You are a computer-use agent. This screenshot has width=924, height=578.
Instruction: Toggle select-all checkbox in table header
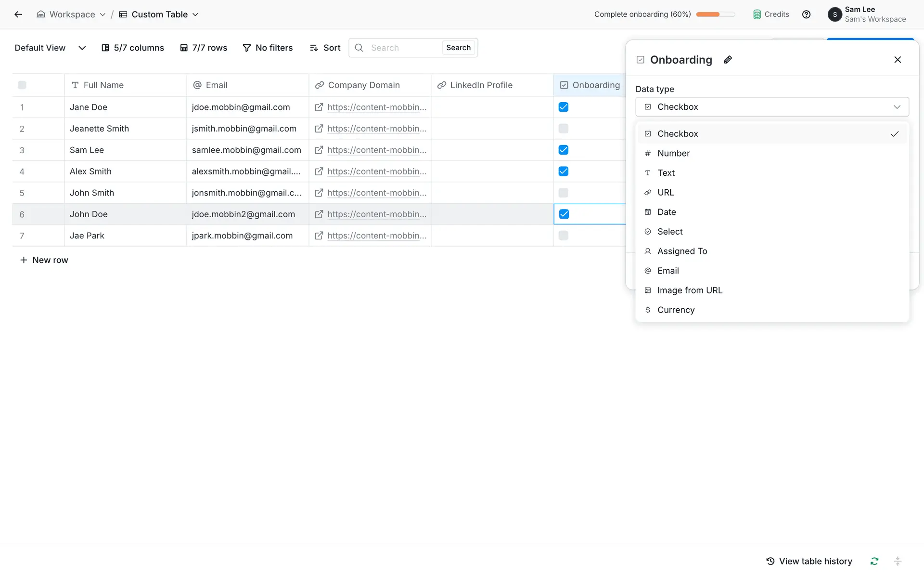22,85
